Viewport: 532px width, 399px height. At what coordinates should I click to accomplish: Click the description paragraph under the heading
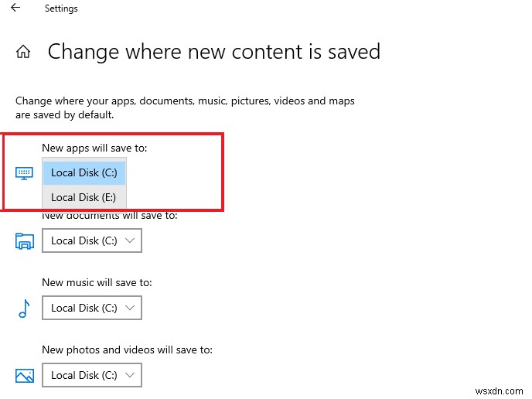click(x=185, y=107)
